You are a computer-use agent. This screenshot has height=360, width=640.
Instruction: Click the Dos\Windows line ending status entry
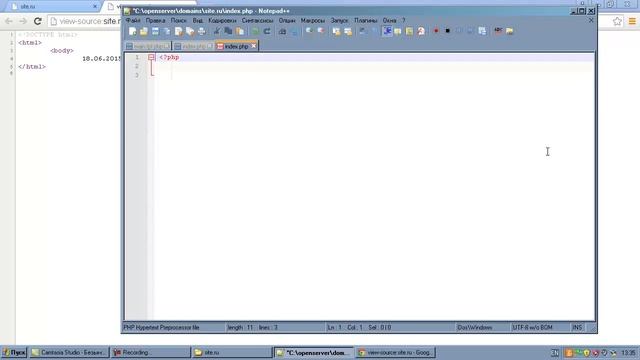(475, 327)
